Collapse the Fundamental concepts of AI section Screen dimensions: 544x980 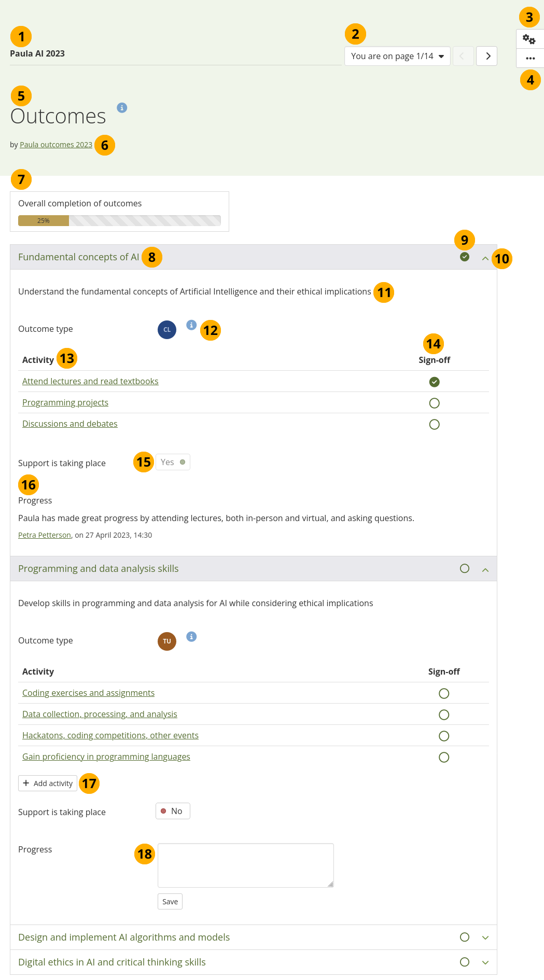point(485,258)
